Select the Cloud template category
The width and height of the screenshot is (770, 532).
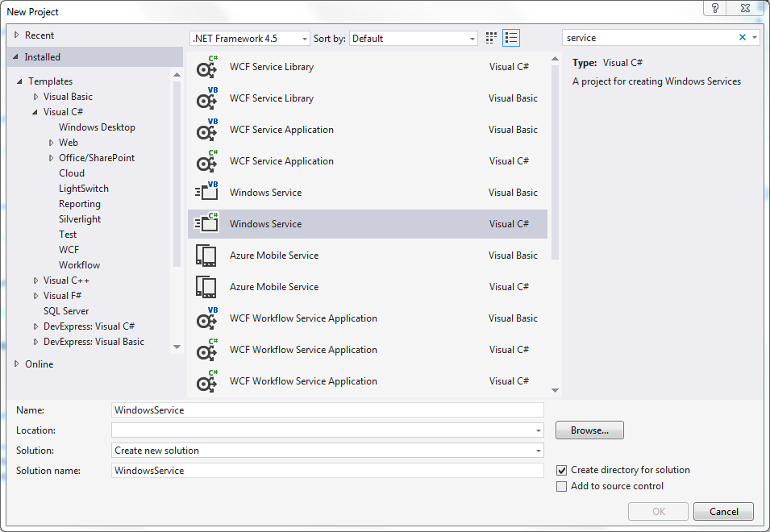[72, 173]
